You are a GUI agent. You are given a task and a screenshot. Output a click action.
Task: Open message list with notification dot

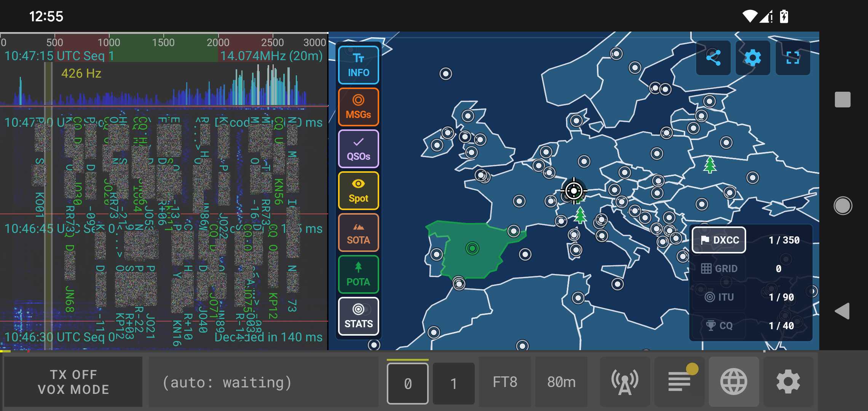click(680, 382)
